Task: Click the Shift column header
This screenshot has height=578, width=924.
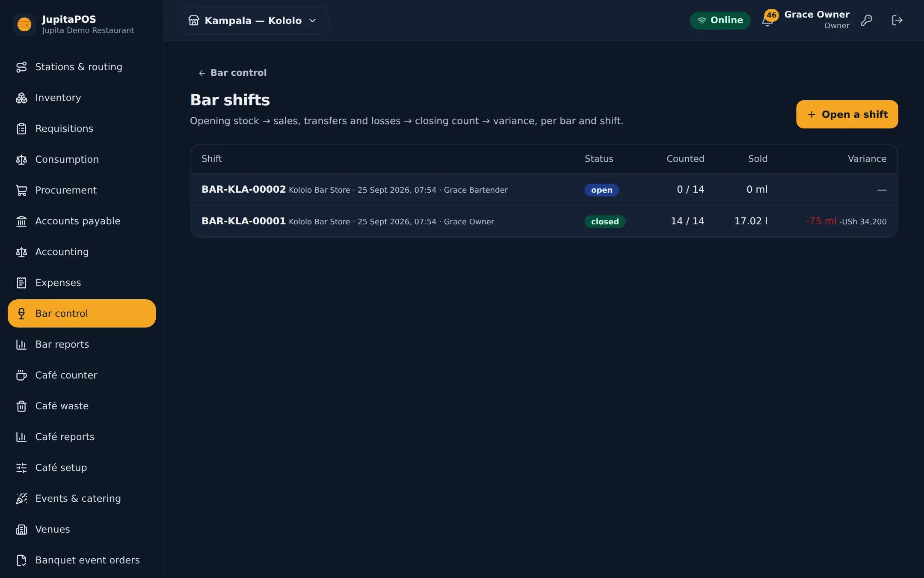Action: [x=211, y=159]
